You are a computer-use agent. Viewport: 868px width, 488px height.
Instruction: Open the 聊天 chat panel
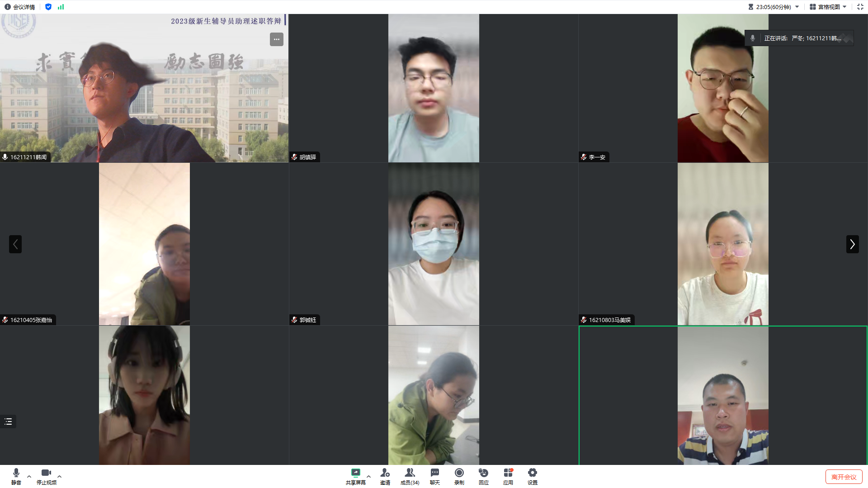click(x=434, y=476)
